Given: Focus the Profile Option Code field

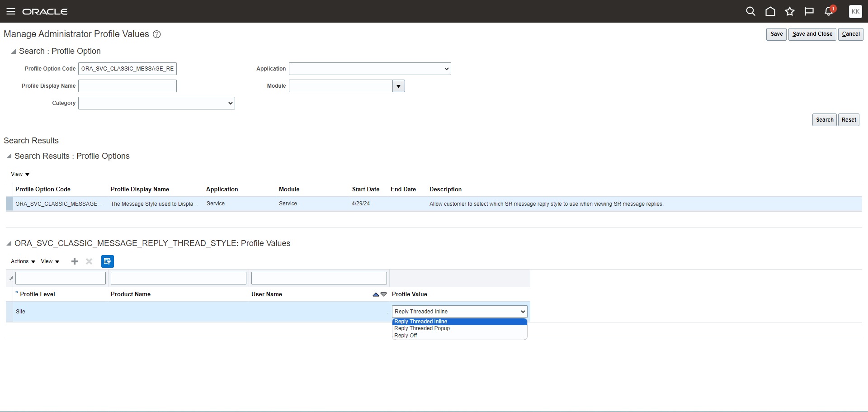Looking at the screenshot, I should [x=127, y=69].
